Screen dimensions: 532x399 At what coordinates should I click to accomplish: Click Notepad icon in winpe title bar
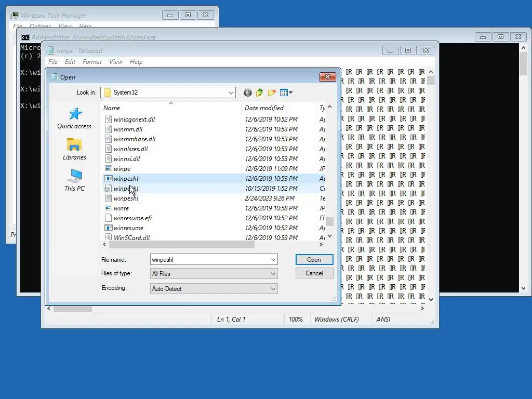(50, 50)
